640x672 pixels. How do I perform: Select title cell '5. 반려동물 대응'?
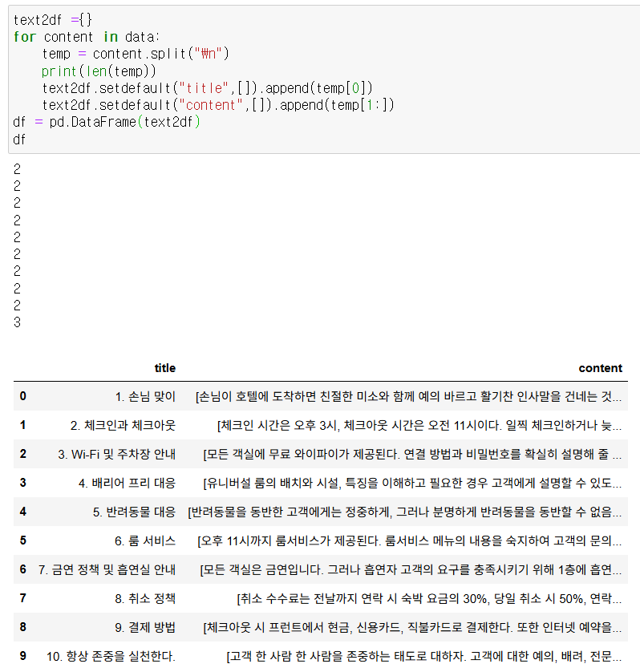[x=134, y=512]
